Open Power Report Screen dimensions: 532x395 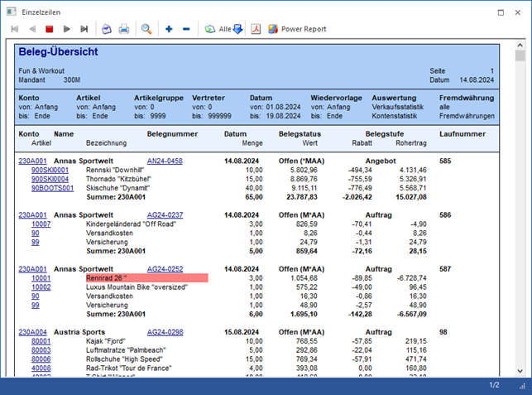click(x=297, y=29)
